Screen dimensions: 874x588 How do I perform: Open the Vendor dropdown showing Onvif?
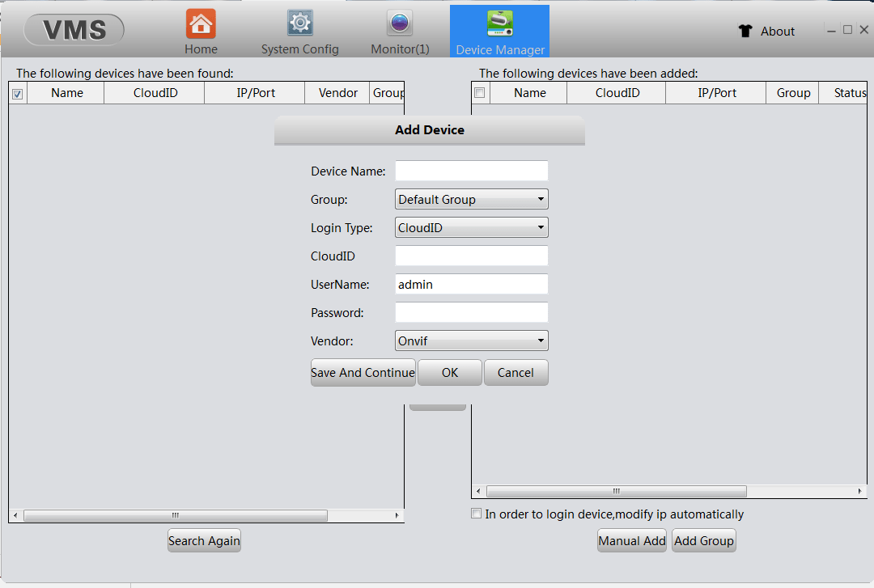click(x=472, y=341)
